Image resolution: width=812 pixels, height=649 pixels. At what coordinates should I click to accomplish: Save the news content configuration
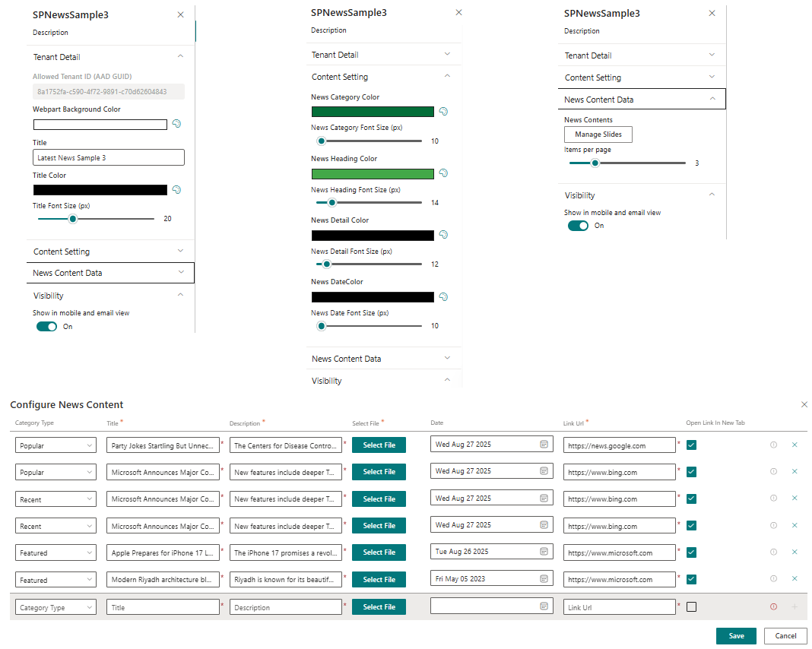click(x=735, y=635)
